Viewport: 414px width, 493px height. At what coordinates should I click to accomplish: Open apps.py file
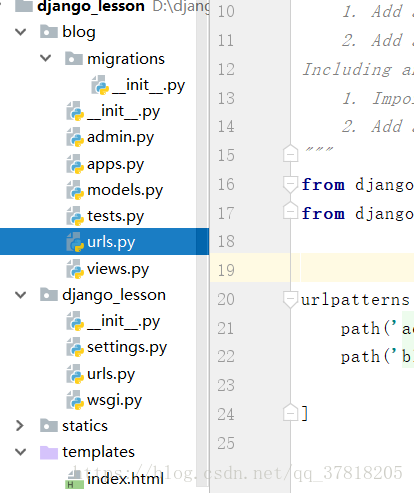coord(115,164)
